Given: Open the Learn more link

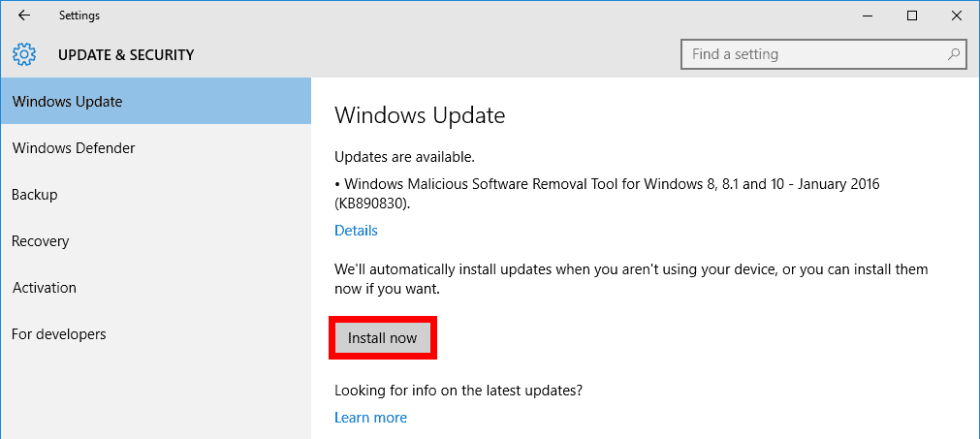Looking at the screenshot, I should click(370, 417).
